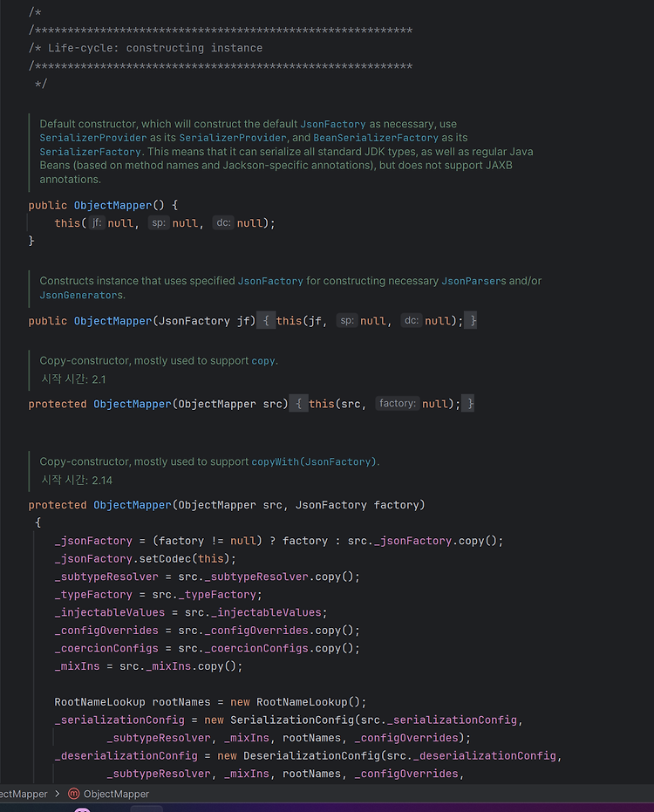Open the copyWith(JsonFactory) doc link
The width and height of the screenshot is (654, 812).
point(314,462)
